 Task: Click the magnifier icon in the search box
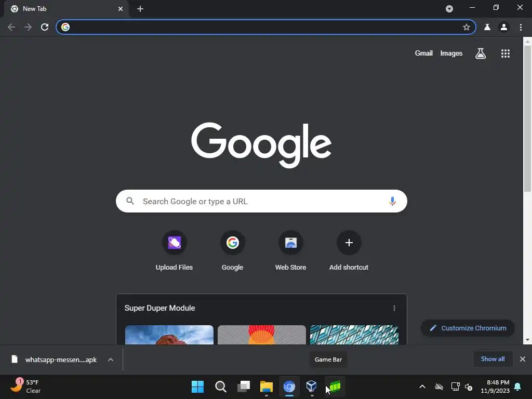130,201
